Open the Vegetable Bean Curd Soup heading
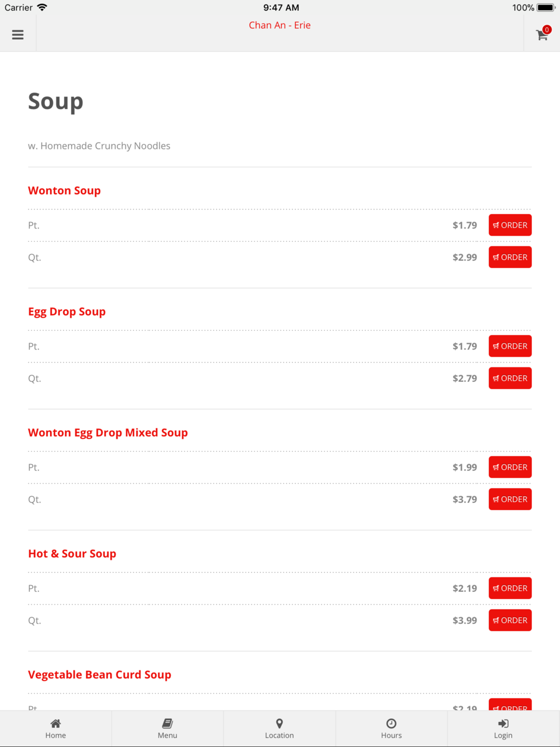Viewport: 560px width, 747px height. 100,674
